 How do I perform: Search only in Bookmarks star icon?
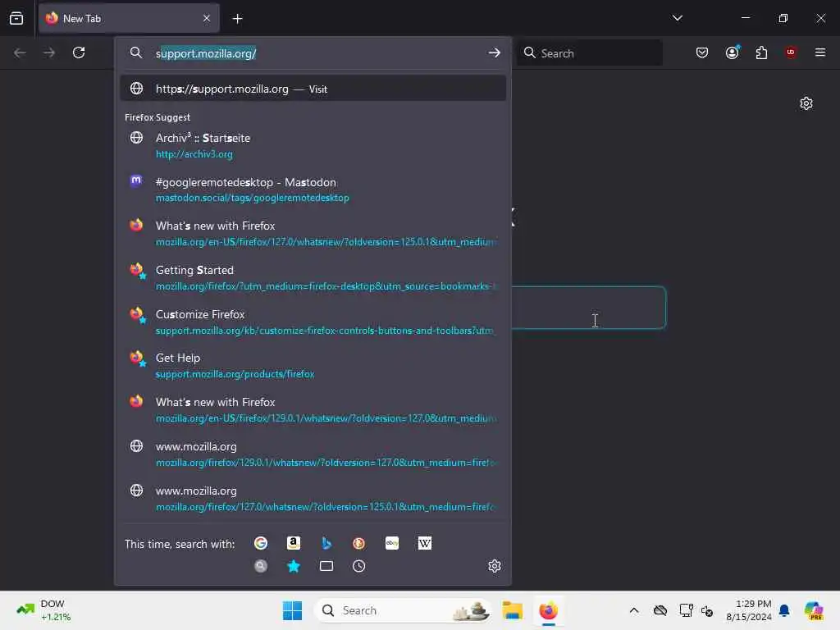coord(294,566)
